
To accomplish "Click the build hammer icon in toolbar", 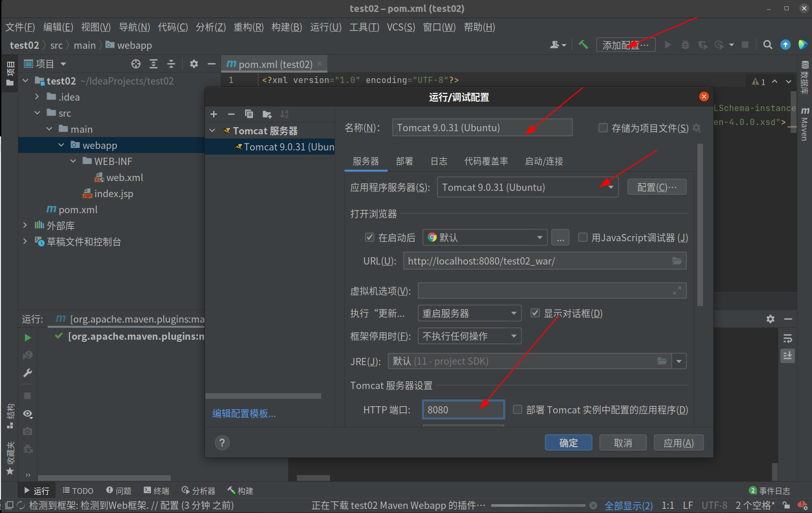I will 583,45.
